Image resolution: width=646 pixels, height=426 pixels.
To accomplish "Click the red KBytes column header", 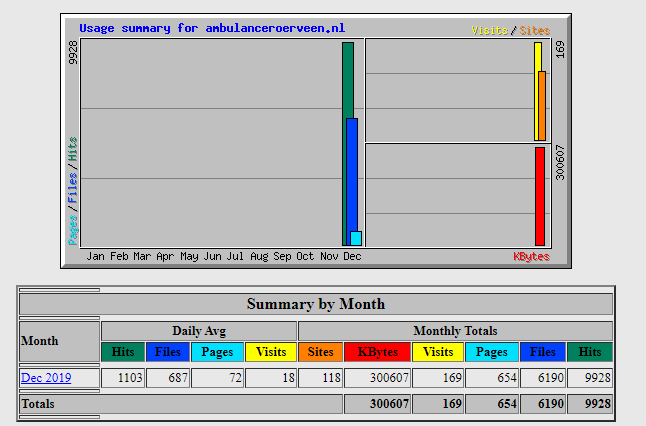I will pos(377,352).
